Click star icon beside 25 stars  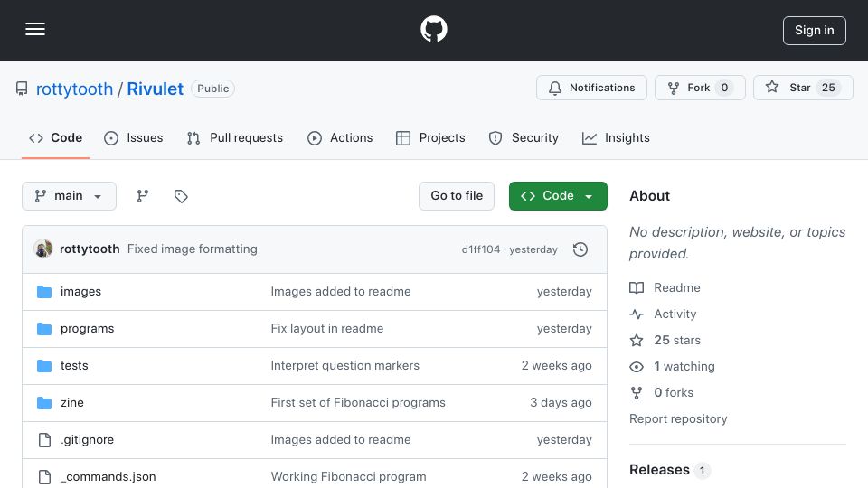(x=637, y=341)
